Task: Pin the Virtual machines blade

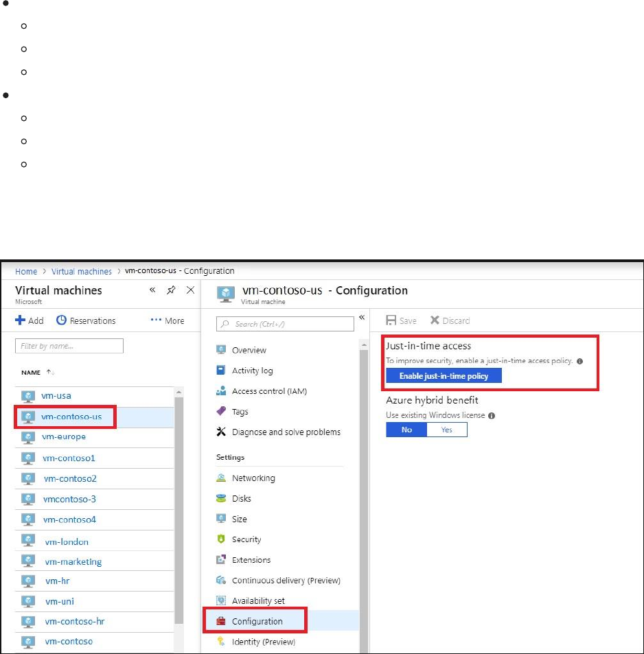Action: (171, 290)
